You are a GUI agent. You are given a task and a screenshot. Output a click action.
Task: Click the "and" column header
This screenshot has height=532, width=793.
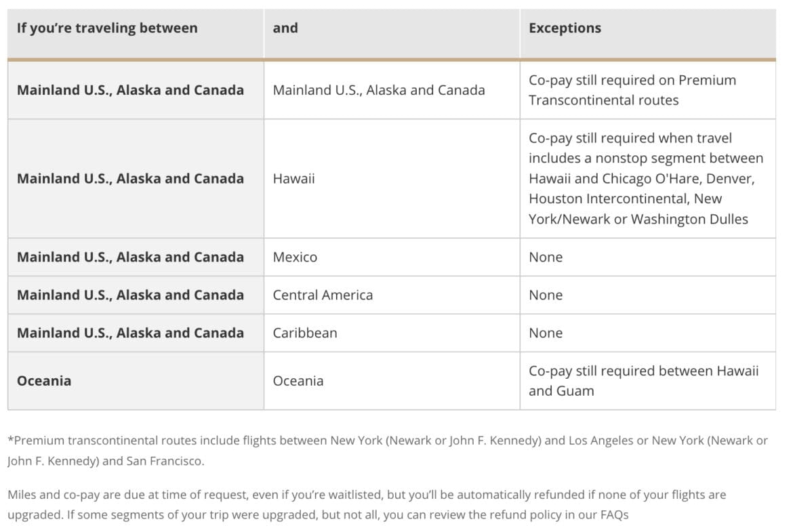coord(285,28)
